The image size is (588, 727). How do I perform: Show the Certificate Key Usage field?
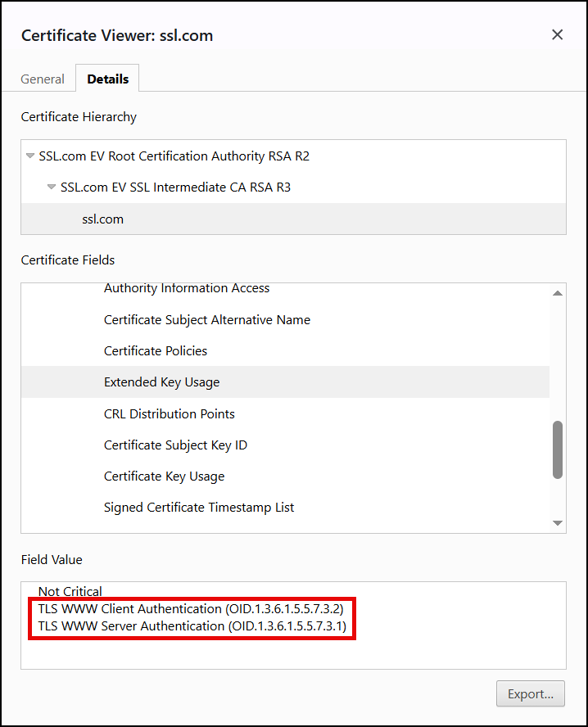point(164,476)
